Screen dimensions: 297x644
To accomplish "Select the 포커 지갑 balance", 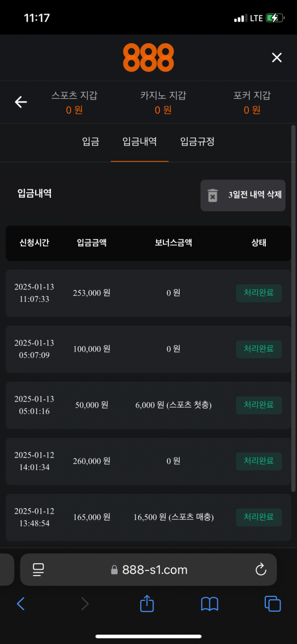I will [x=252, y=103].
